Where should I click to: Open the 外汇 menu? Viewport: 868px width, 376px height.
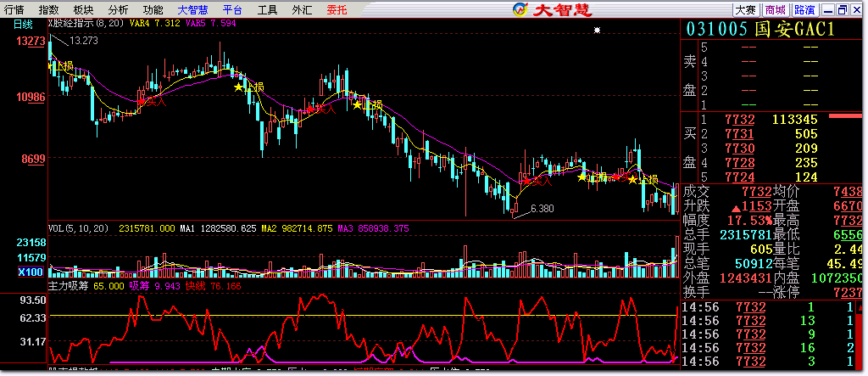pyautogui.click(x=302, y=9)
